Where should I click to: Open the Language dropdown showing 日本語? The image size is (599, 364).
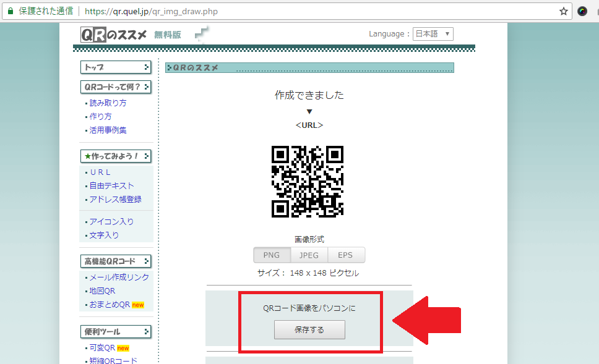433,34
